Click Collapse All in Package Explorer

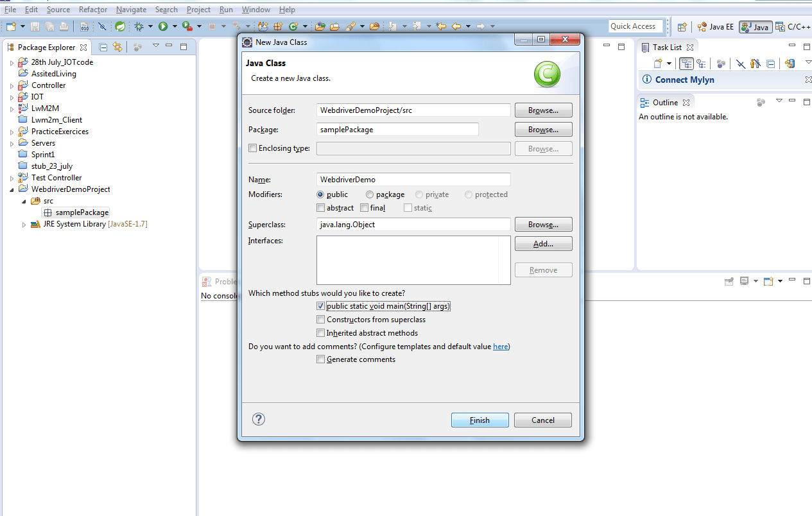click(103, 47)
